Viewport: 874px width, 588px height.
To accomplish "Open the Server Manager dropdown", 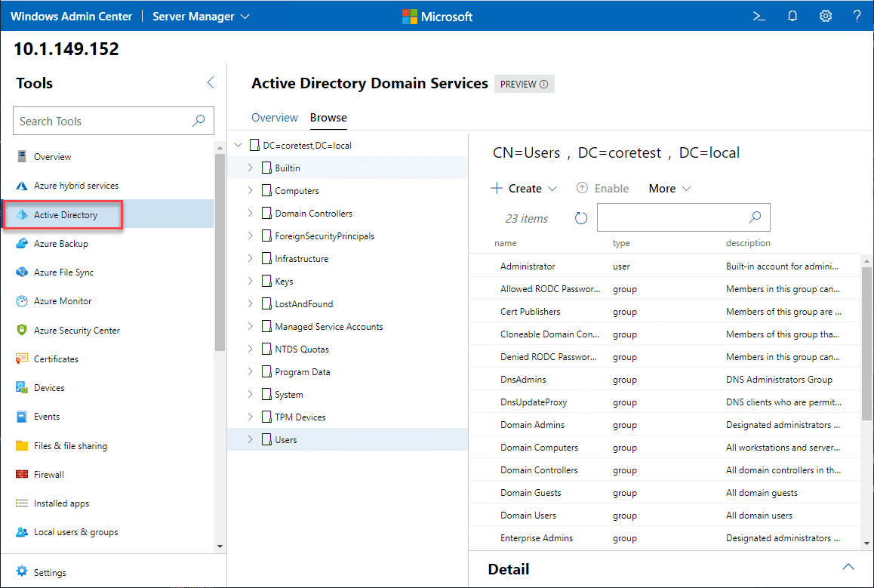I will click(201, 16).
